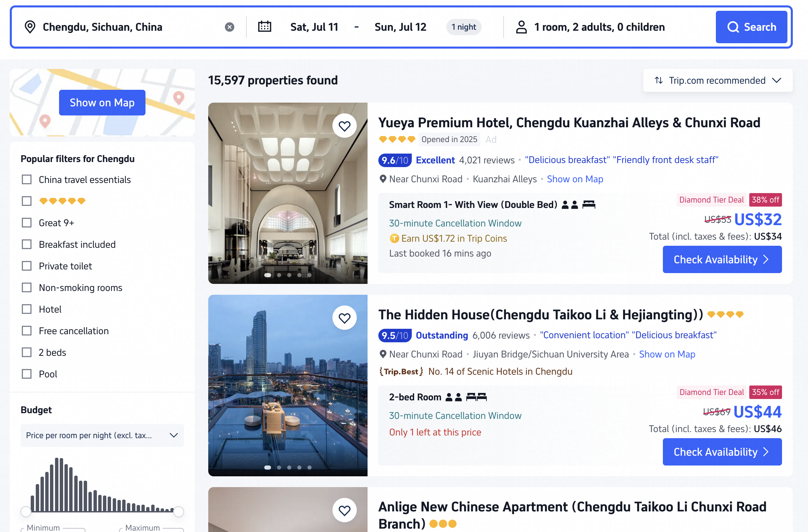This screenshot has height=532, width=808.
Task: Click Yueya hotel's Show on Map link
Action: [575, 179]
